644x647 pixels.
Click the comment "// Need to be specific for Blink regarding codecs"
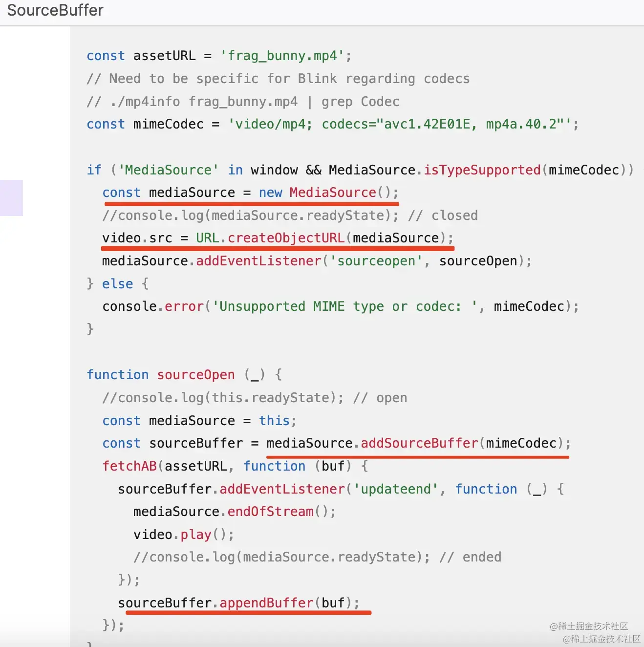[278, 79]
